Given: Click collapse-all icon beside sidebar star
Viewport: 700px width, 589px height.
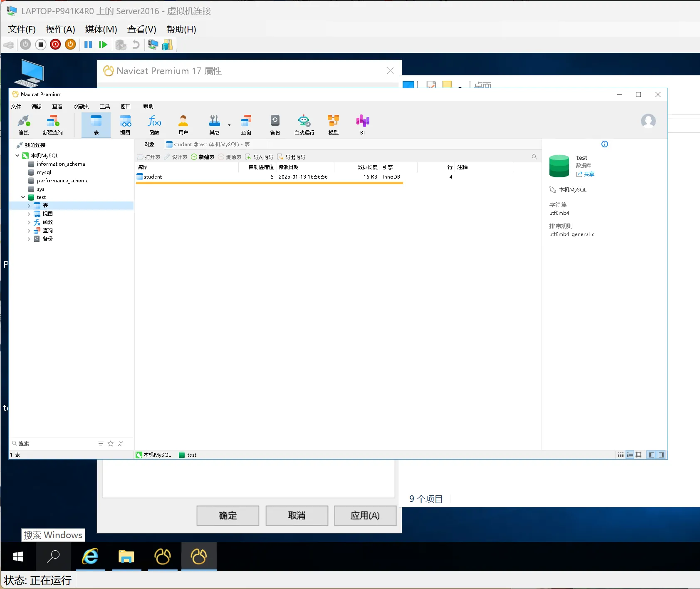Looking at the screenshot, I should tap(120, 444).
